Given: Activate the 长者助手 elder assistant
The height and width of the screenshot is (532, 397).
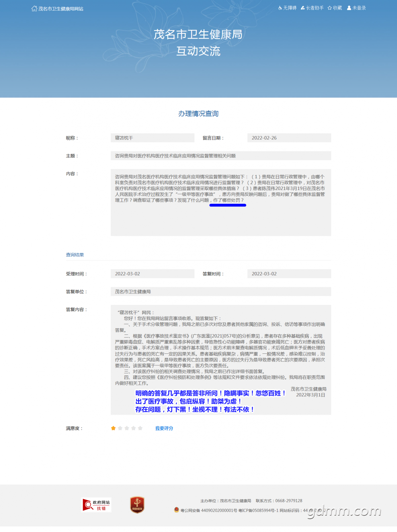Looking at the screenshot, I should [x=312, y=8].
